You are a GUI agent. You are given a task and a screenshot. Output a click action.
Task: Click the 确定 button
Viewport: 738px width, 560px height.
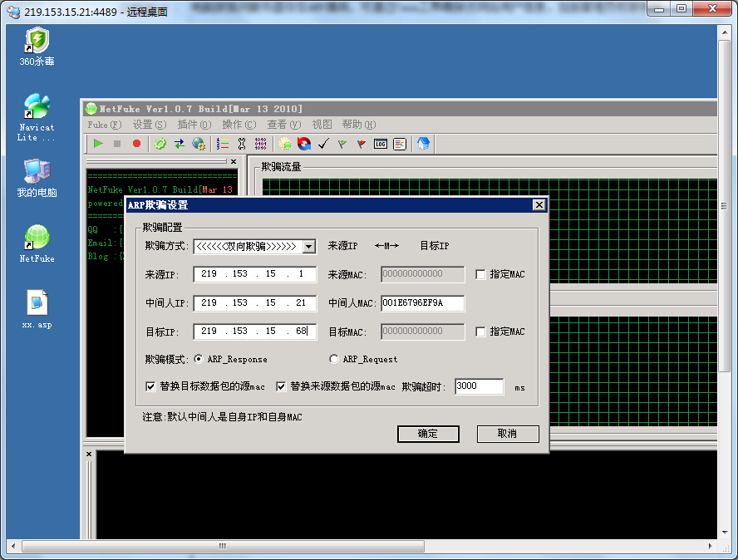(x=428, y=434)
